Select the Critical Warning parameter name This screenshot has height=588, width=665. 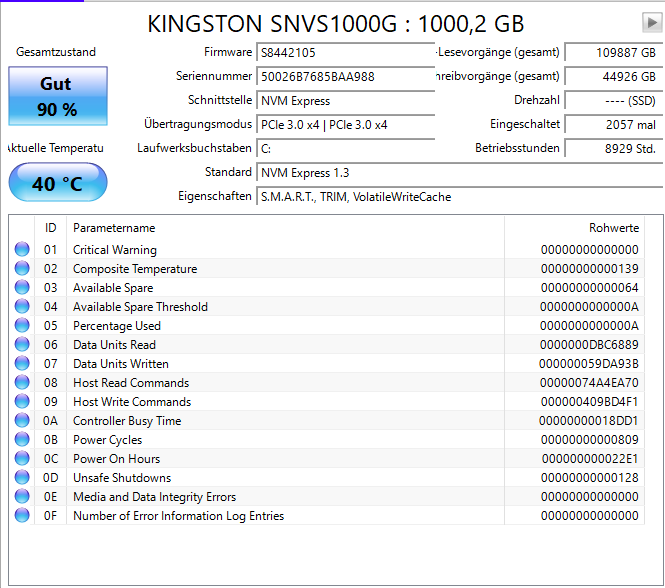tap(115, 250)
